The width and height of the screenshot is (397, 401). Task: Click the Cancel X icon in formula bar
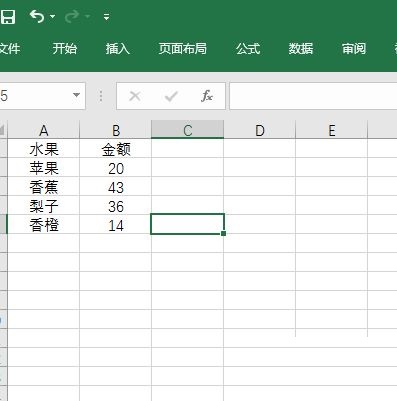coord(135,96)
